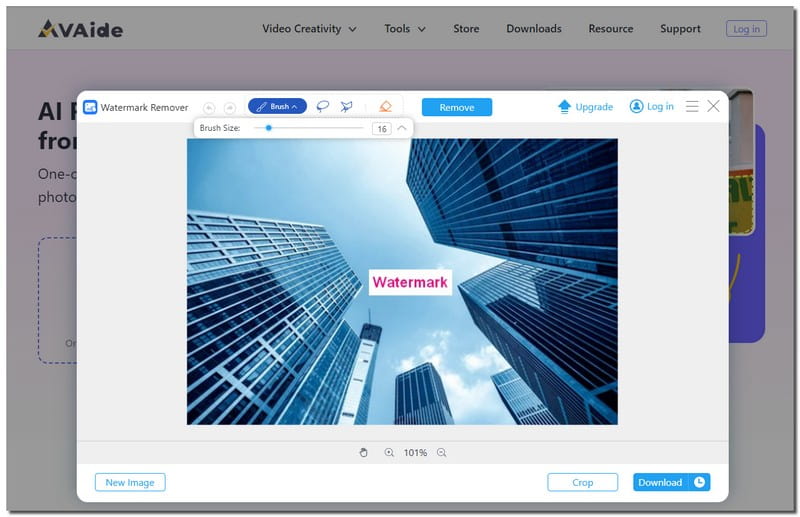Open the hamburger menu in dialog

[x=692, y=106]
